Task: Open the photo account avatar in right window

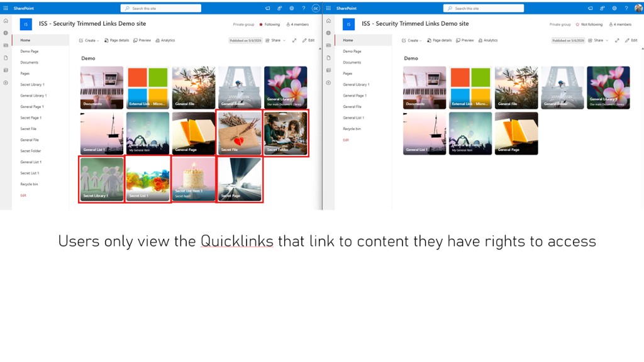Action: (x=639, y=8)
